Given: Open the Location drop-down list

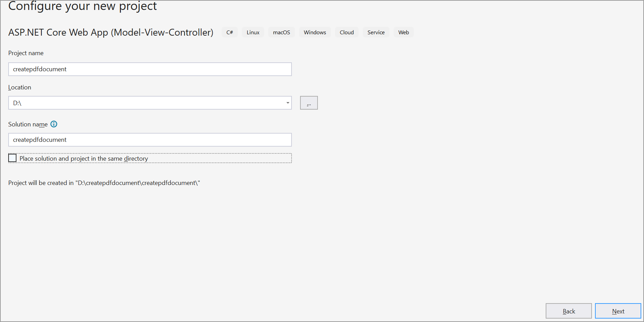Looking at the screenshot, I should [288, 103].
